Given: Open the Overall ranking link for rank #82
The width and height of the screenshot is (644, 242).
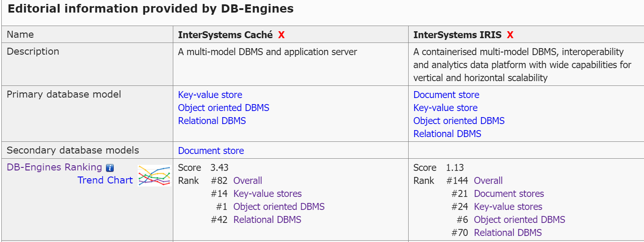Looking at the screenshot, I should tap(248, 181).
